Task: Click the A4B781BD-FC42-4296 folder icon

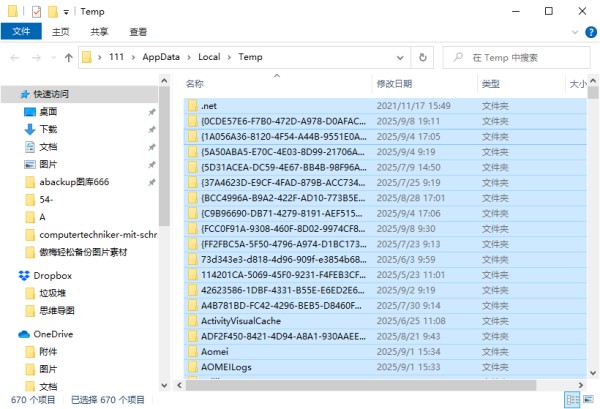Action: click(193, 306)
